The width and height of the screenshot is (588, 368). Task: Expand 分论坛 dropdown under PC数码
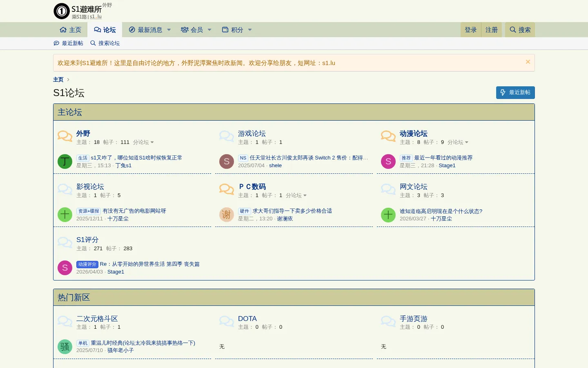296,195
